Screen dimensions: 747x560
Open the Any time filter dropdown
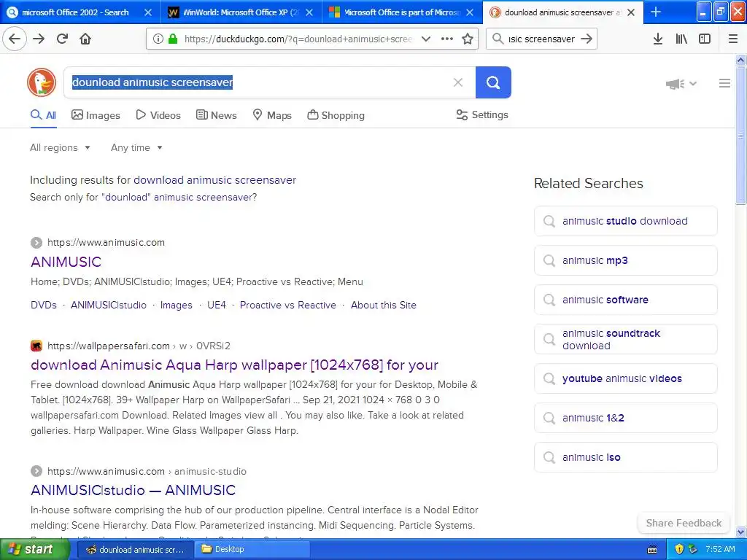coord(136,147)
